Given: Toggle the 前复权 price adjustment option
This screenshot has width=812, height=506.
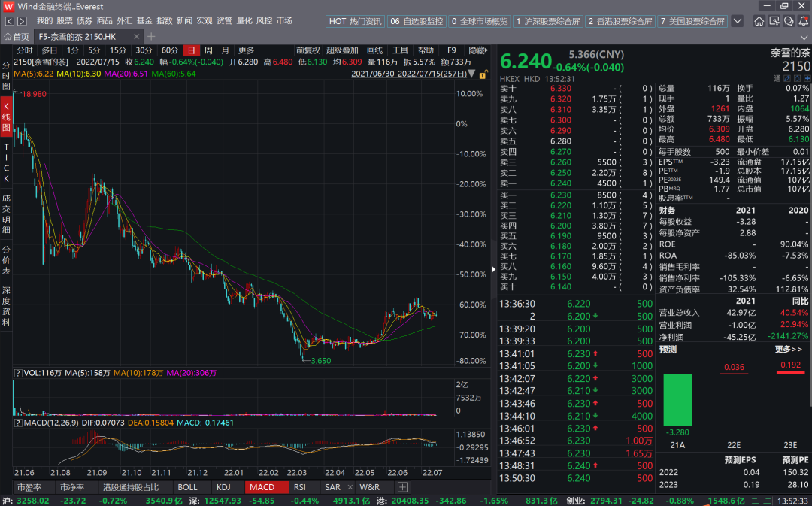Looking at the screenshot, I should (308, 50).
